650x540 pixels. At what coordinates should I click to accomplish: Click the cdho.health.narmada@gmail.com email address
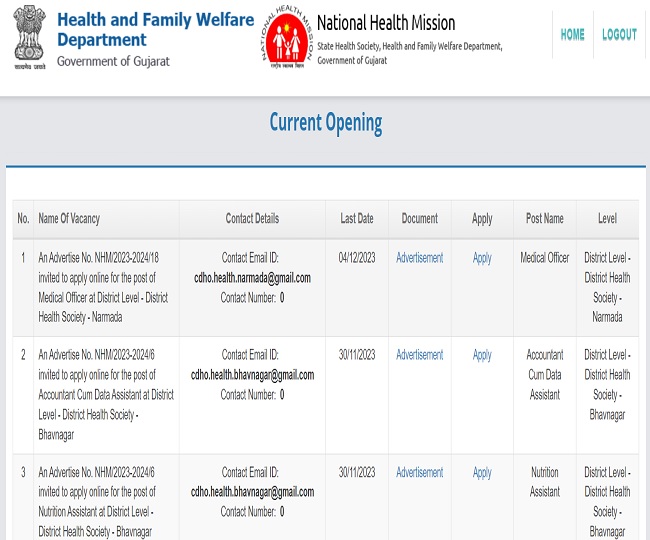pyautogui.click(x=252, y=278)
